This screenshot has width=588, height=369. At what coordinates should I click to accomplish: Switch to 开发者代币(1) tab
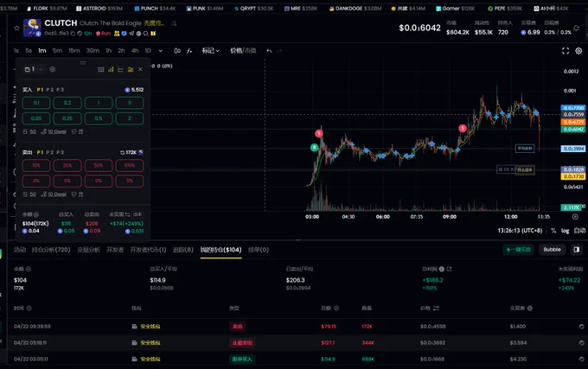[148, 250]
